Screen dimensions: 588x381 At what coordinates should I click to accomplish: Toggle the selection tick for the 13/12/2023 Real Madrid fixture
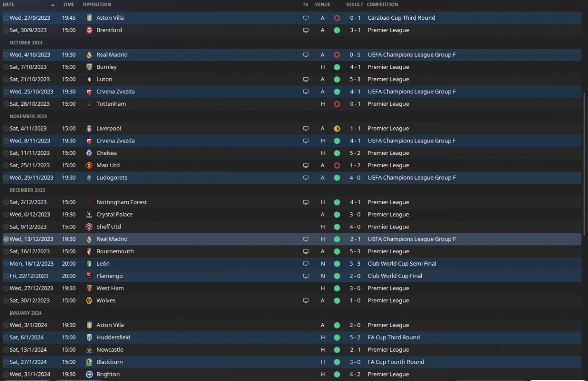click(6, 239)
